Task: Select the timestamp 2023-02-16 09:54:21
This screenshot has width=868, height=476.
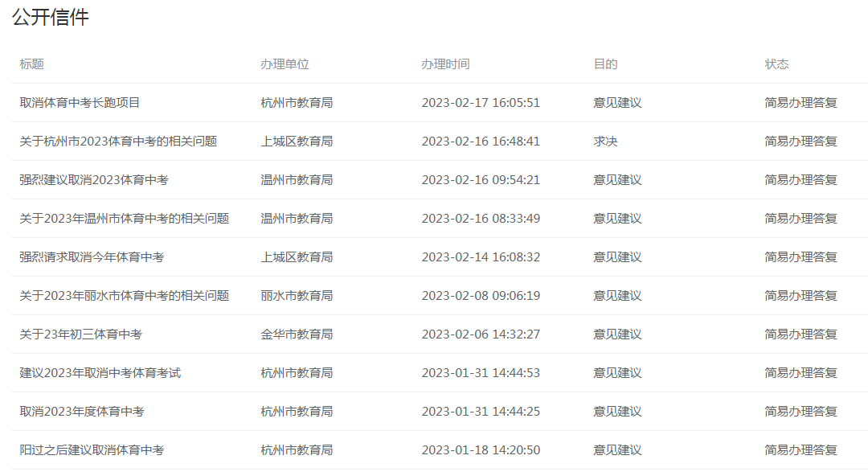Action: [x=481, y=179]
